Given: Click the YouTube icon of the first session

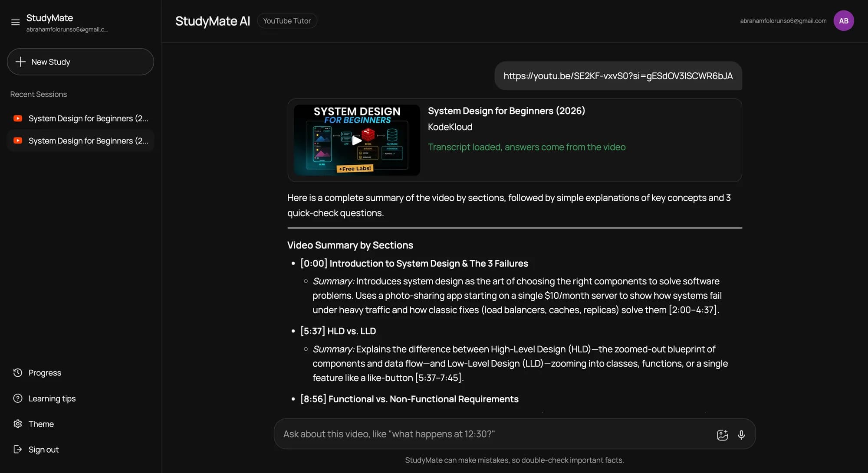Looking at the screenshot, I should click(18, 118).
